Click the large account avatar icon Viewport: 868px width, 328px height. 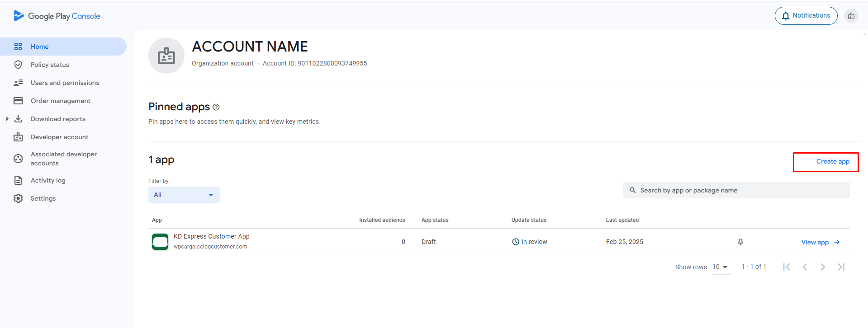click(166, 56)
